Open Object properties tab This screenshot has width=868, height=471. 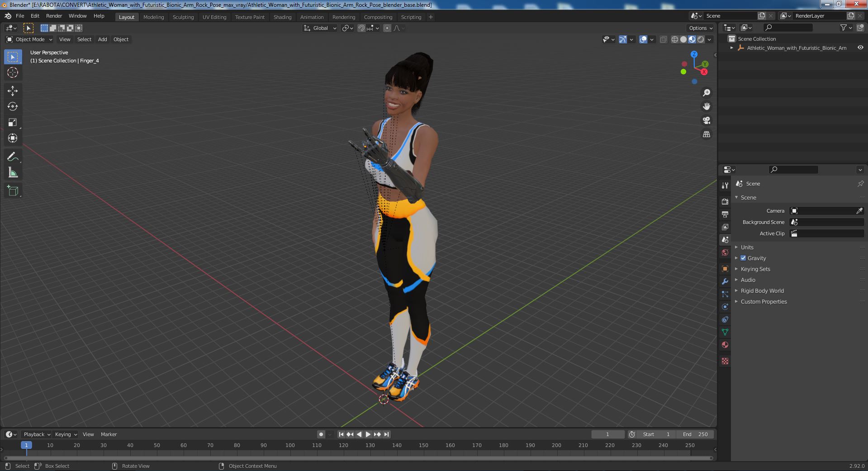(x=725, y=269)
